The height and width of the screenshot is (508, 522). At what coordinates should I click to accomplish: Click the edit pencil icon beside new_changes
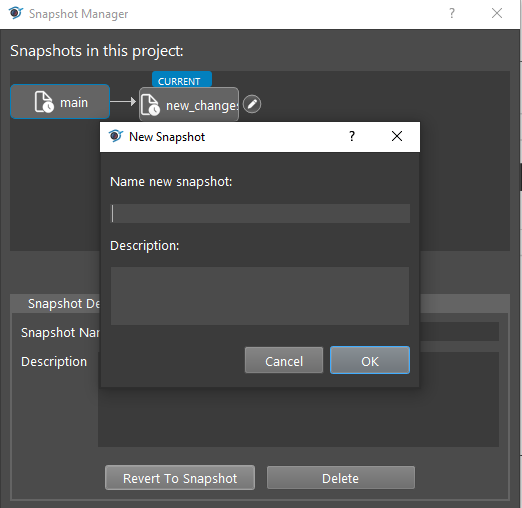point(252,104)
